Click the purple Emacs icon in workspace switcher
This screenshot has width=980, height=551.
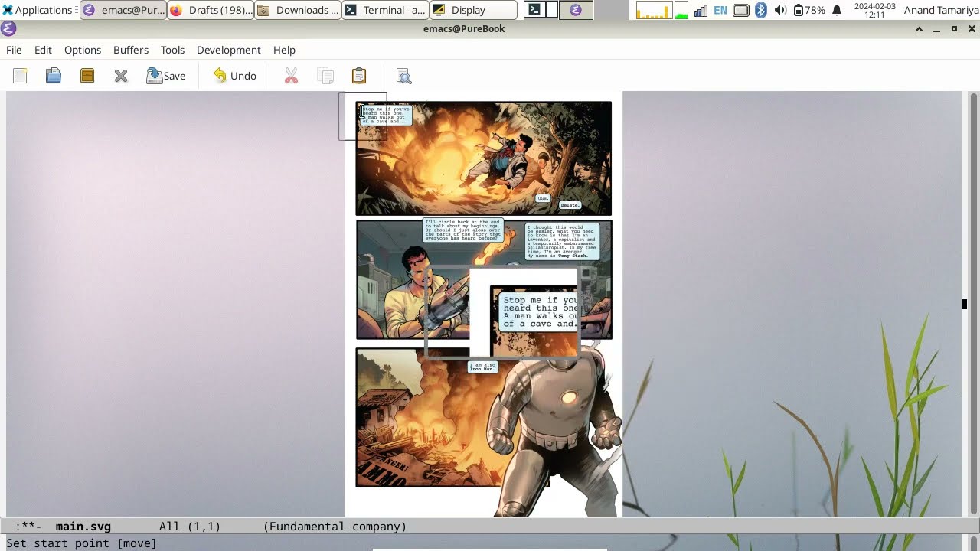(x=576, y=10)
